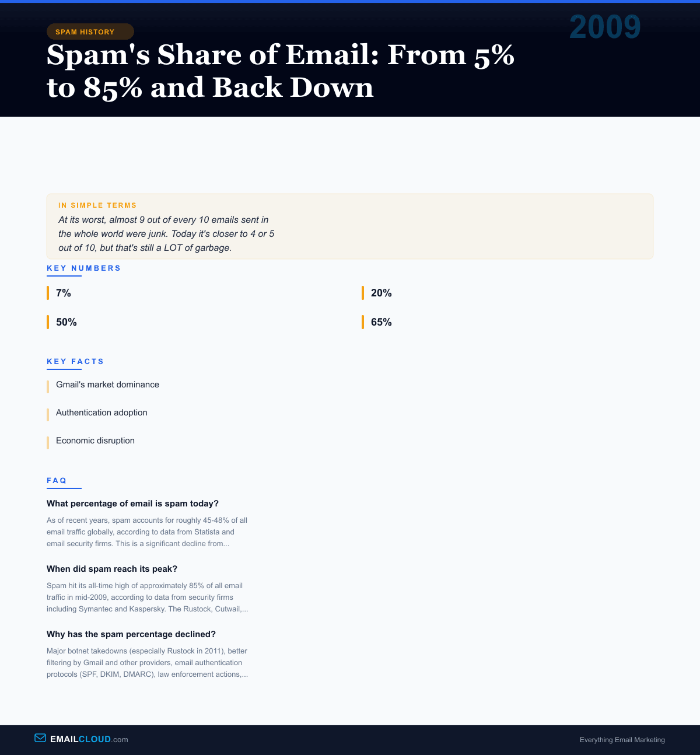
Task: Click the IN SIMPLE TERMS label
Action: [97, 205]
